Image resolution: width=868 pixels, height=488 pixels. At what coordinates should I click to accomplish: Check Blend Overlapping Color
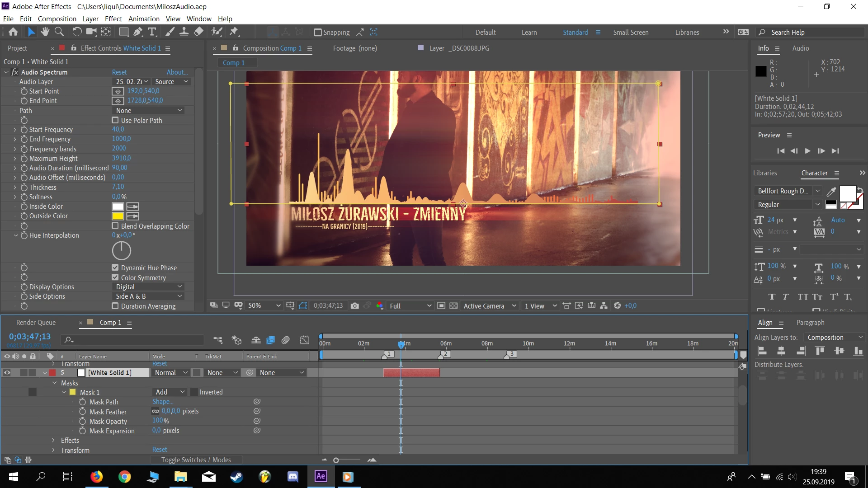point(115,226)
